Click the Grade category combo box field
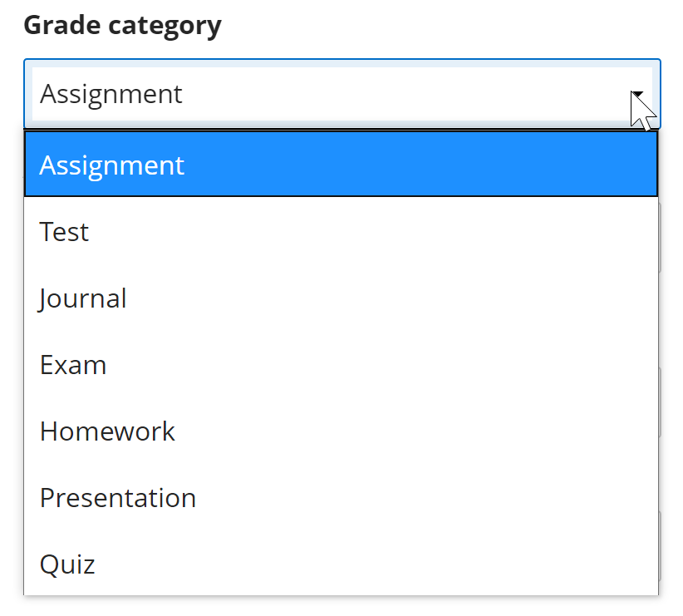Image resolution: width=683 pixels, height=616 pixels. [x=332, y=94]
